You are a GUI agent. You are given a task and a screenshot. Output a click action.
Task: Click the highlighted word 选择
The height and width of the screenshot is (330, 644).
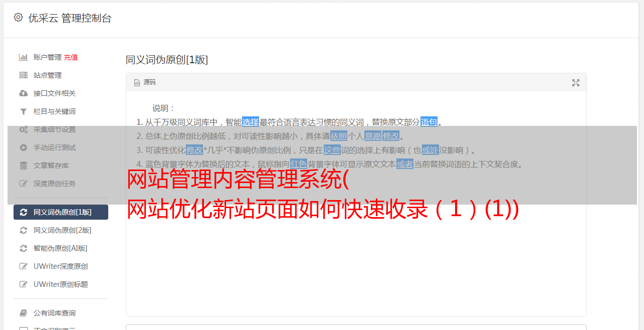251,122
